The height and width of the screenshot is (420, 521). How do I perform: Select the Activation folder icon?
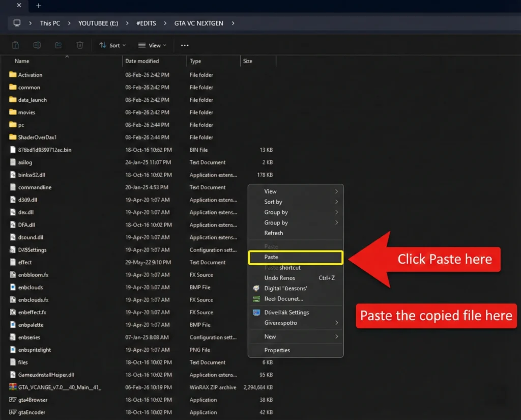(x=13, y=75)
